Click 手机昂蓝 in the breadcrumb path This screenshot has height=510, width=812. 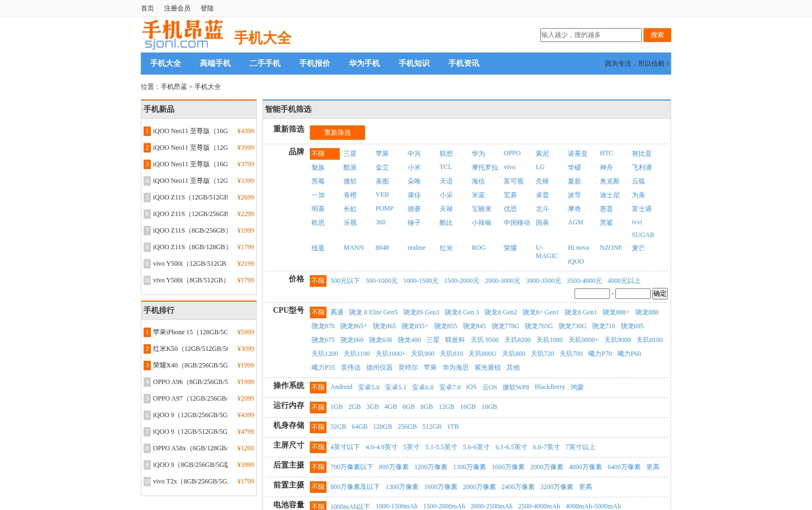174,87
